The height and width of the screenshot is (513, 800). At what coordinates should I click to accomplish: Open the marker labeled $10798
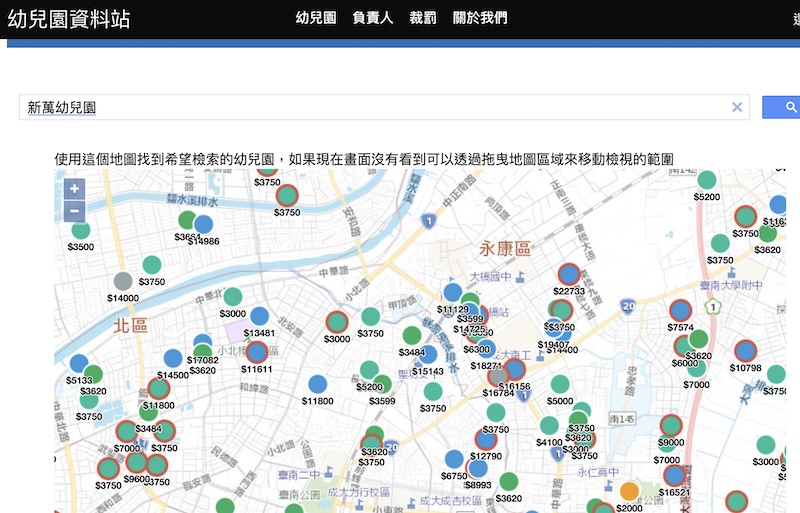click(x=745, y=351)
